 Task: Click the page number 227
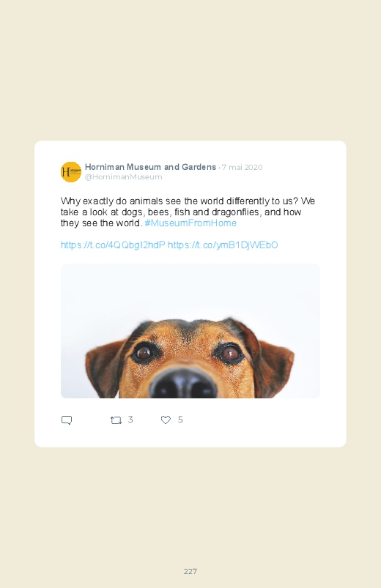click(190, 571)
